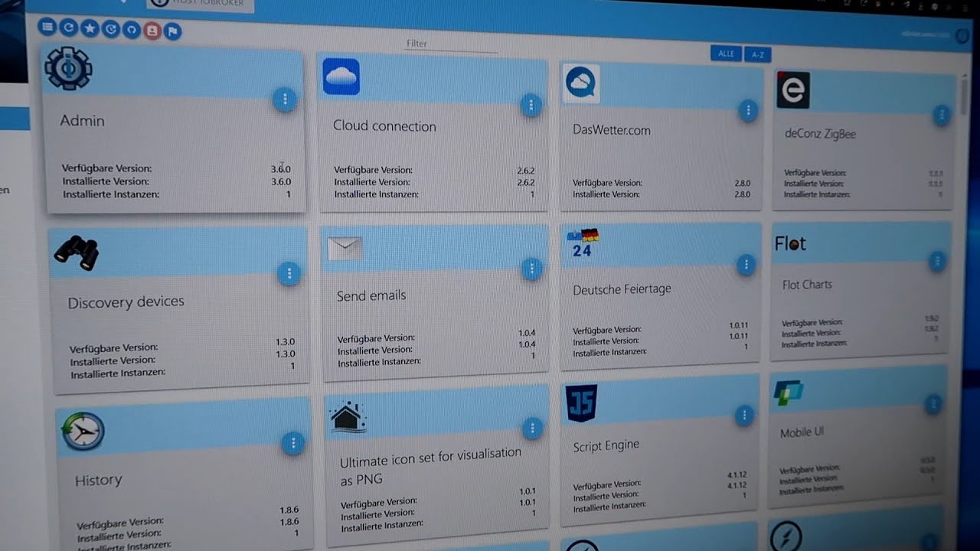This screenshot has width=980, height=551.
Task: Click "Installierte Instanzen:" label on Discovery devices card
Action: coord(118,373)
